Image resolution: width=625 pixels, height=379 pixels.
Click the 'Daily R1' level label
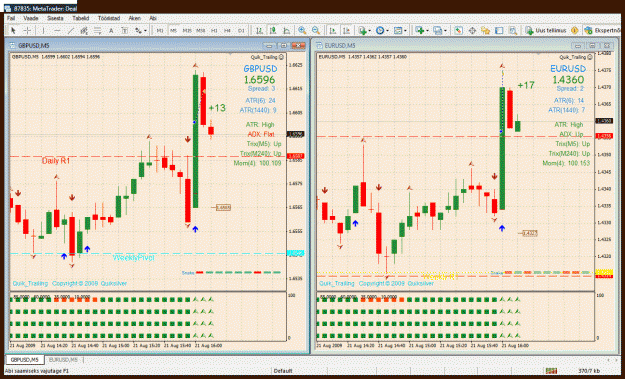click(56, 161)
